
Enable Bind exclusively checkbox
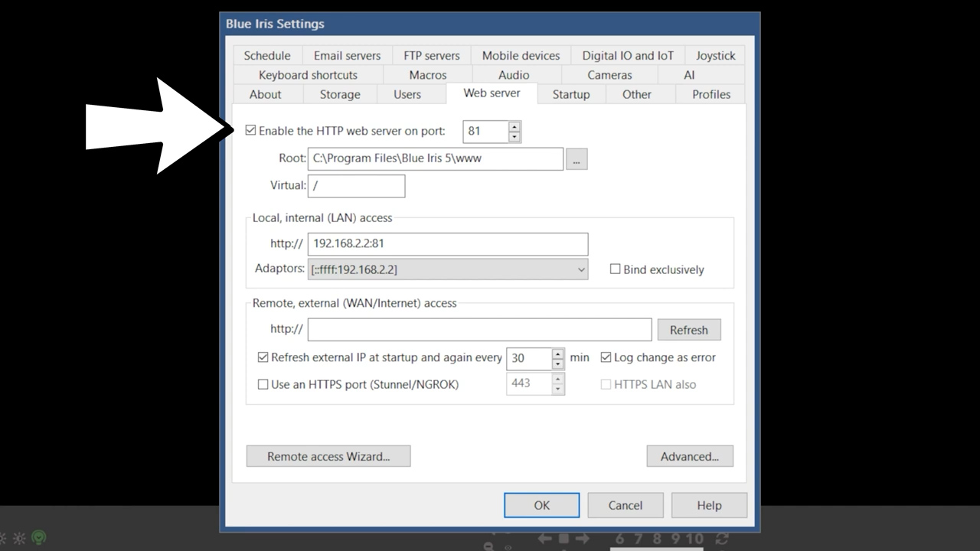click(x=615, y=269)
